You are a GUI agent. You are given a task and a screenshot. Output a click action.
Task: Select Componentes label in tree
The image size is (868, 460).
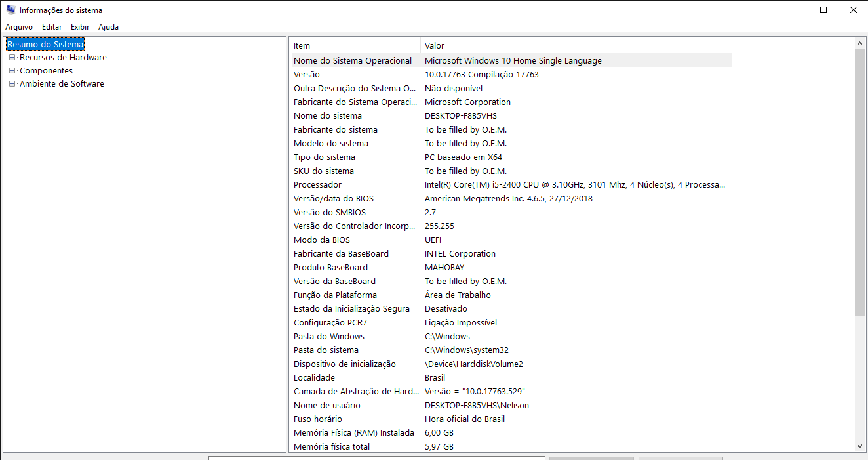point(46,71)
